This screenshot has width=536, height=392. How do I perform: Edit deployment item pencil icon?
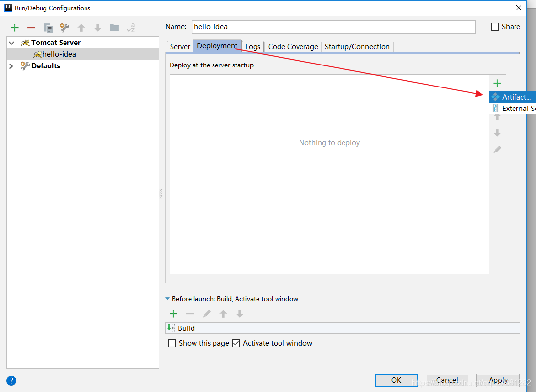(x=497, y=150)
